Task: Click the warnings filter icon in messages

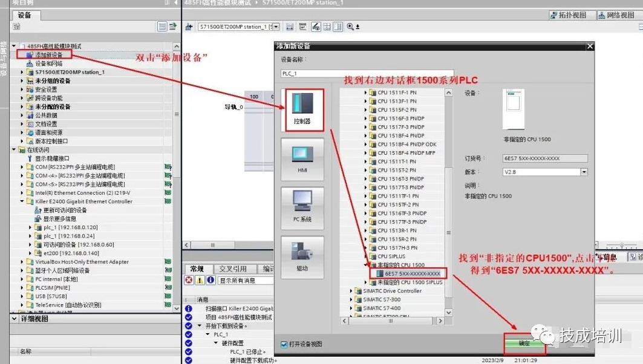Action: pyautogui.click(x=200, y=280)
